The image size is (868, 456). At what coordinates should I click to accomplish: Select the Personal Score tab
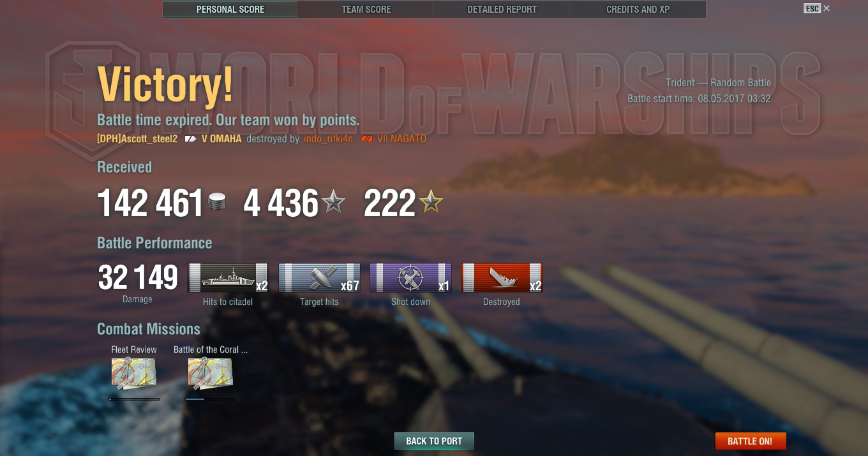point(230,10)
